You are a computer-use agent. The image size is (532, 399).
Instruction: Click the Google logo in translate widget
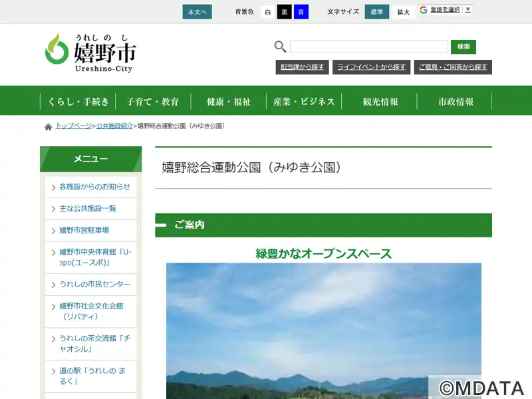click(424, 10)
